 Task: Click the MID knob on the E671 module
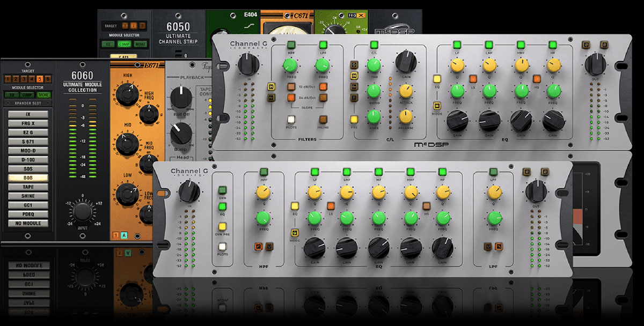(x=127, y=143)
